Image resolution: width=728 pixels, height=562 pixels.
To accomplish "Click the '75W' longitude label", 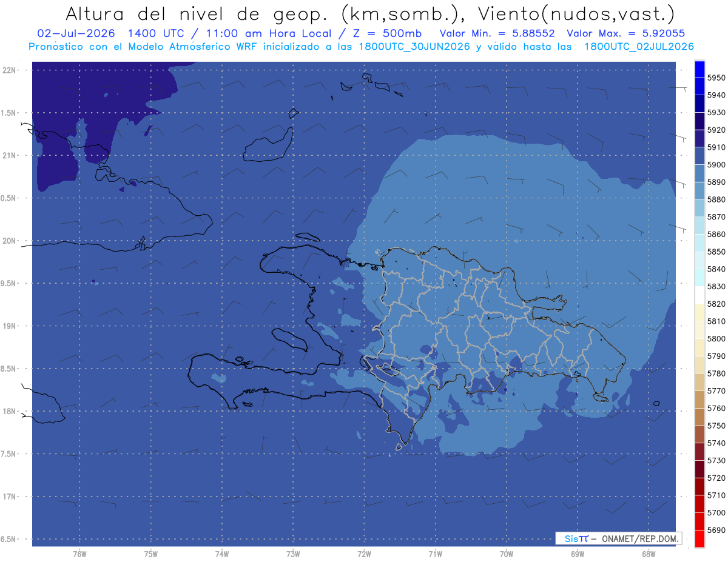I will point(151,554).
